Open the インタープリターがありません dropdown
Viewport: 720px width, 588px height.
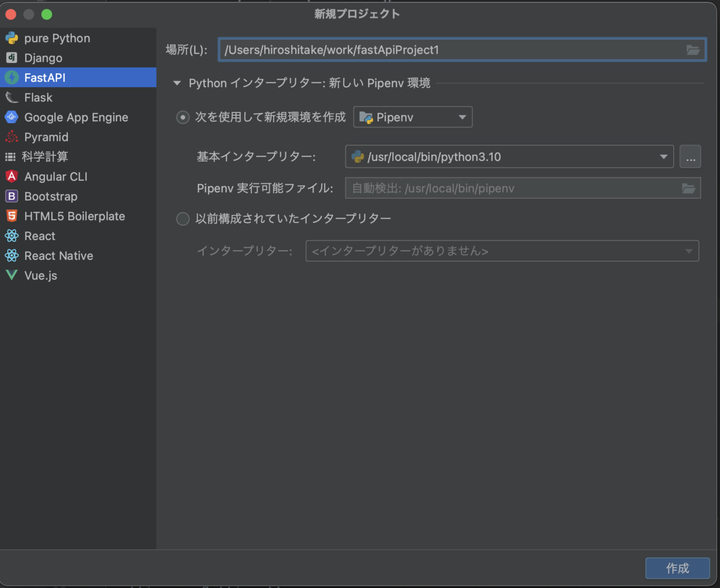(x=502, y=251)
